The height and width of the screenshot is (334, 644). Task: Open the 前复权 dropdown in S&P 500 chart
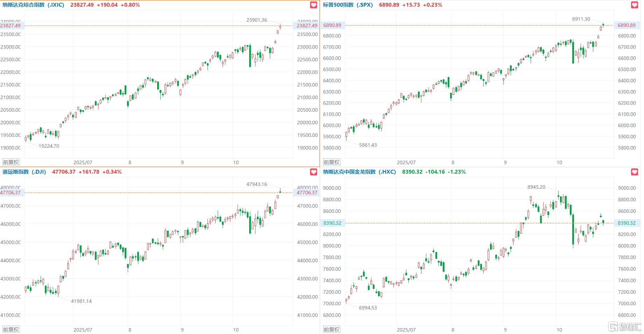click(x=331, y=162)
